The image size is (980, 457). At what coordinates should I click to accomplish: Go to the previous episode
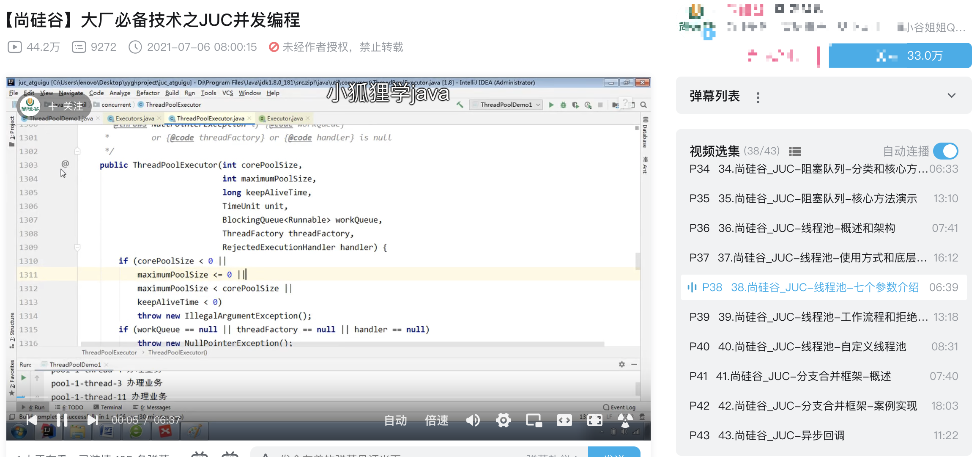coord(32,420)
